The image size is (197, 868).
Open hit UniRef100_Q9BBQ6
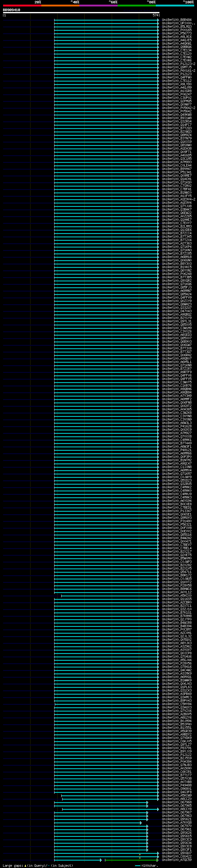click(177, 47)
